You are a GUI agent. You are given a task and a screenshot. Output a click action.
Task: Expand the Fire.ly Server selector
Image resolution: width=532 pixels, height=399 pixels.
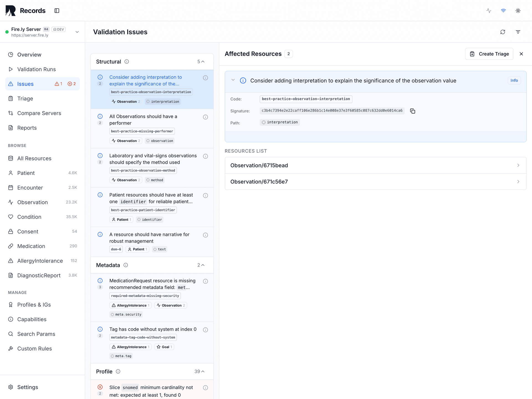click(77, 32)
